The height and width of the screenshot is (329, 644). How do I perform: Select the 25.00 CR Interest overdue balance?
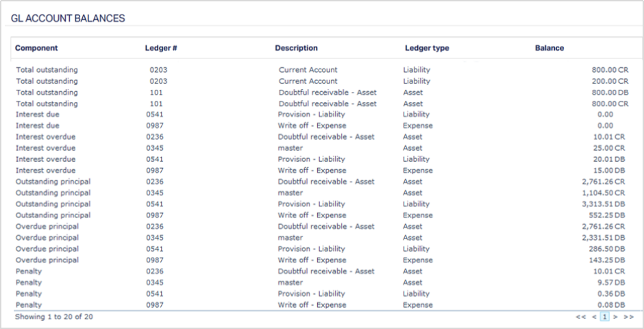pyautogui.click(x=610, y=148)
